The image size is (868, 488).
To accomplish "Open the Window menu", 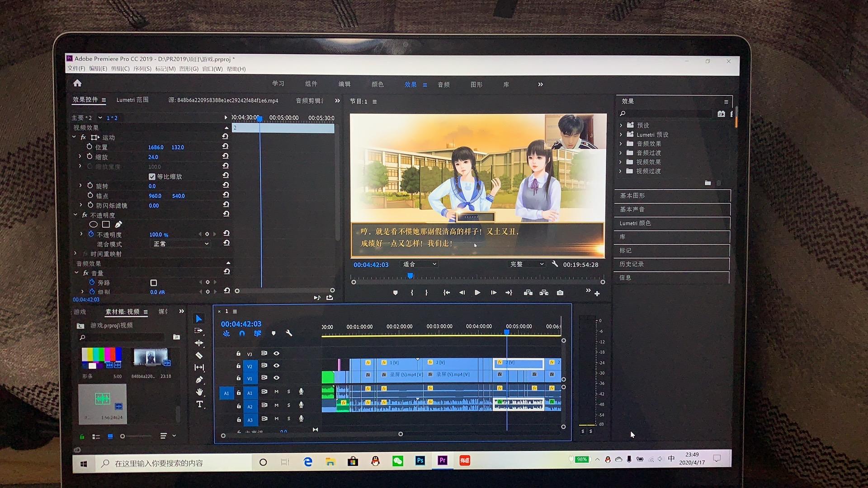I will coord(212,69).
